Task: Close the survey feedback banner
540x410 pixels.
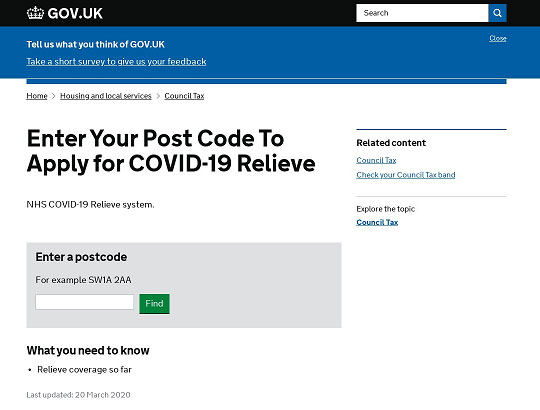Action: point(498,38)
